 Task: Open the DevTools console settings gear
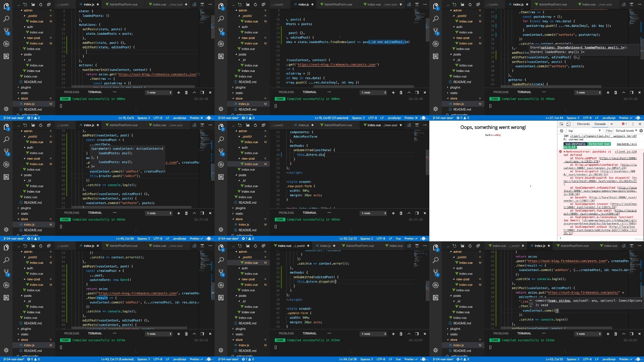(641, 131)
